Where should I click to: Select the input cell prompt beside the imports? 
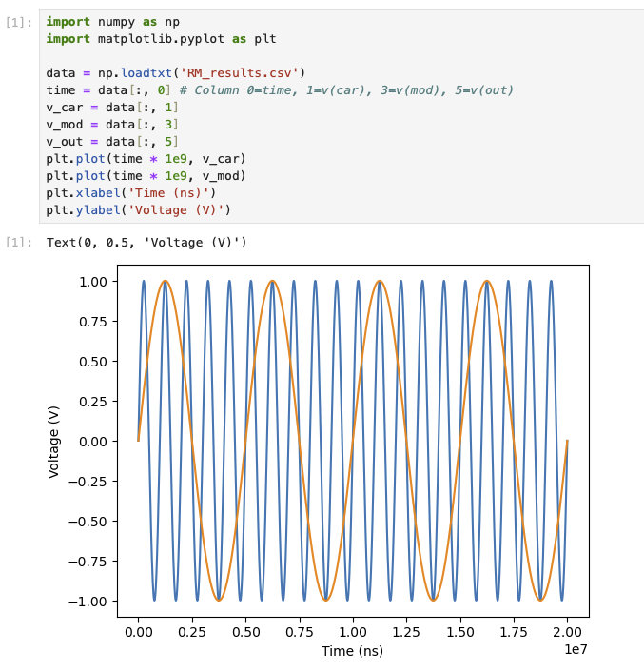(21, 21)
